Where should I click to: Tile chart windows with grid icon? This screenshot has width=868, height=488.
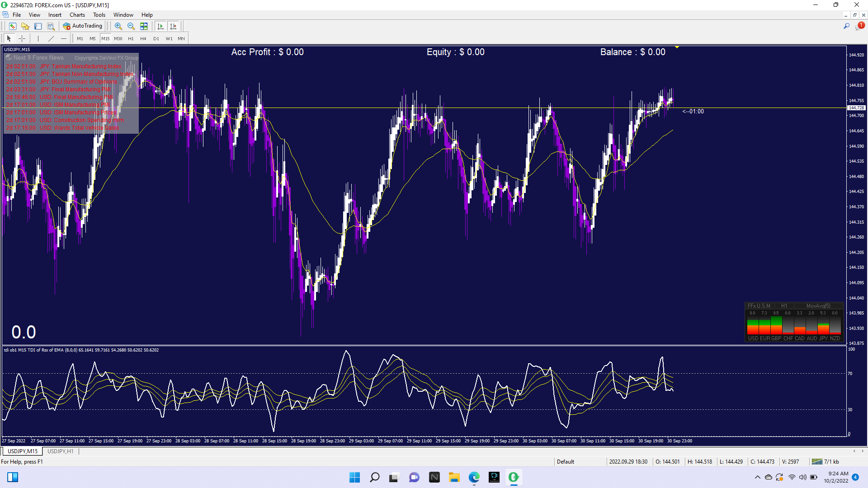144,26
